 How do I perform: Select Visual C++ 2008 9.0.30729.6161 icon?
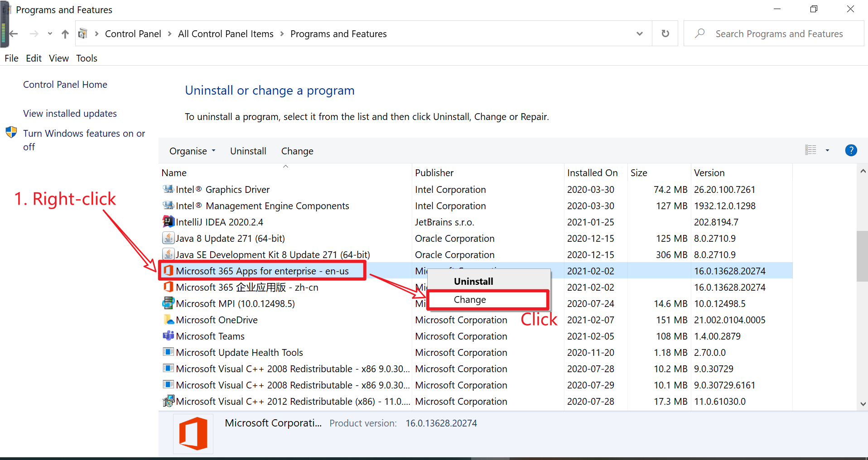pos(168,384)
